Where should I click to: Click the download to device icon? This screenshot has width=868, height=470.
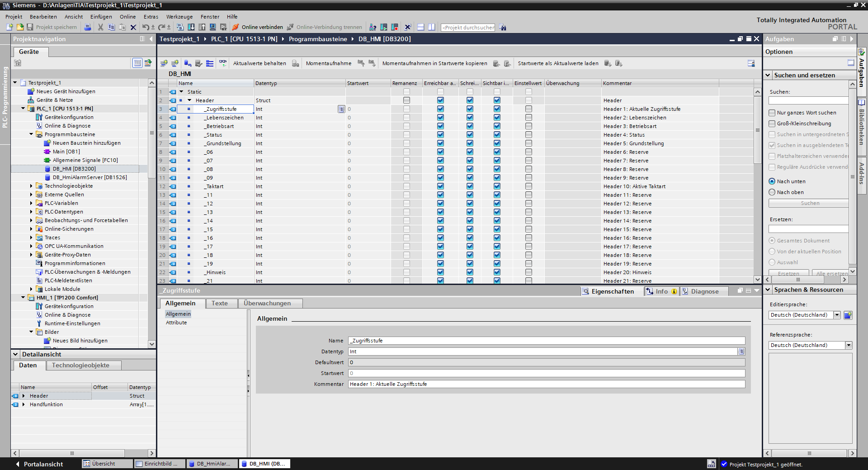click(191, 27)
